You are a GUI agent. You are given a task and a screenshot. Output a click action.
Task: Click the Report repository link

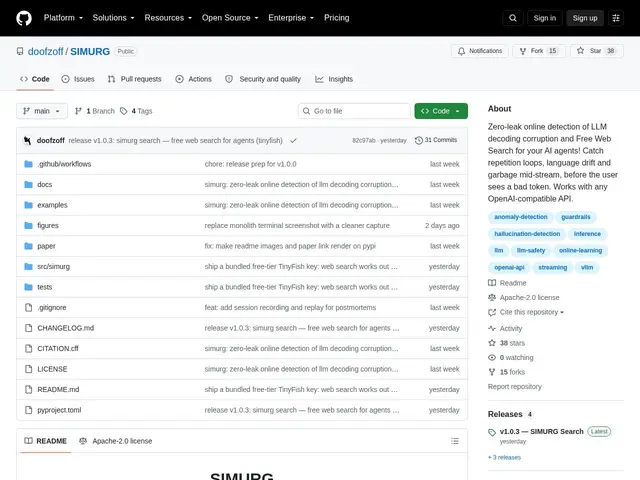[x=515, y=387]
